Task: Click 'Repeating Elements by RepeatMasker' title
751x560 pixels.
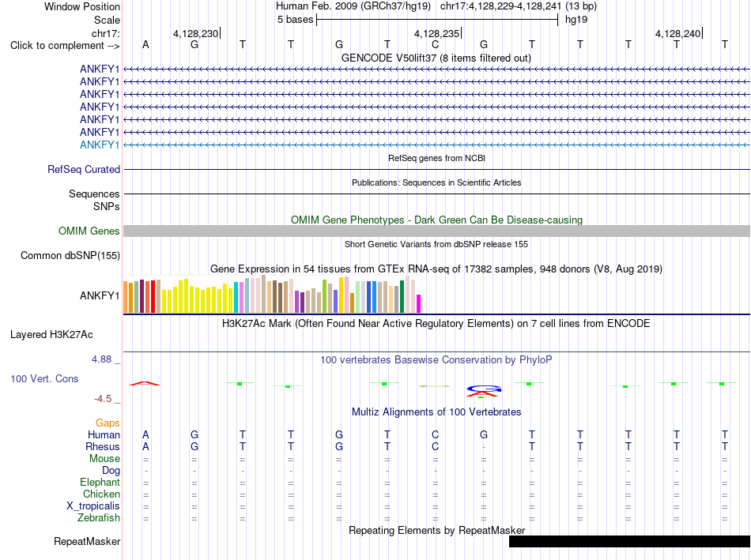Action: (x=437, y=530)
